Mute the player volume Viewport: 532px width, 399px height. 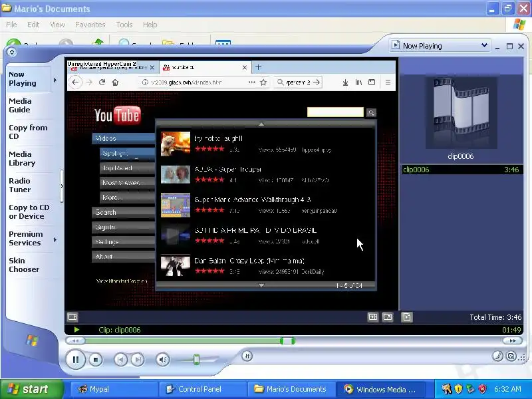point(163,360)
